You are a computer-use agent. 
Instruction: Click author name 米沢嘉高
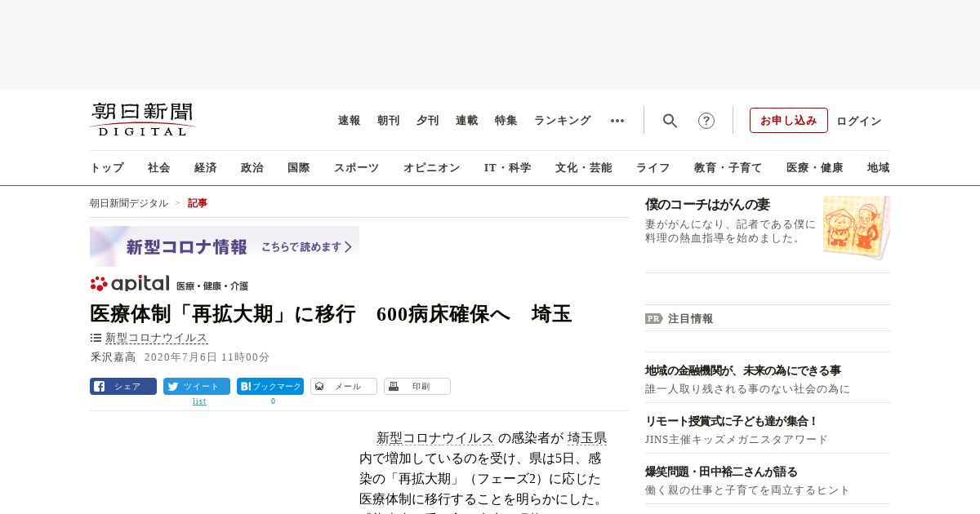(x=113, y=357)
